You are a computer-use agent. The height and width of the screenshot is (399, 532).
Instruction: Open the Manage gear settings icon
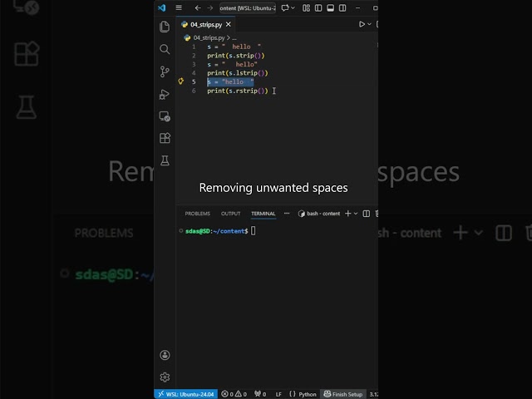pos(165,377)
